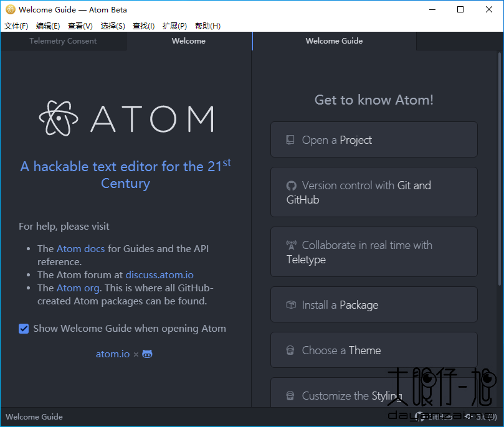
Task: Follow the Atom org link
Action: 78,288
